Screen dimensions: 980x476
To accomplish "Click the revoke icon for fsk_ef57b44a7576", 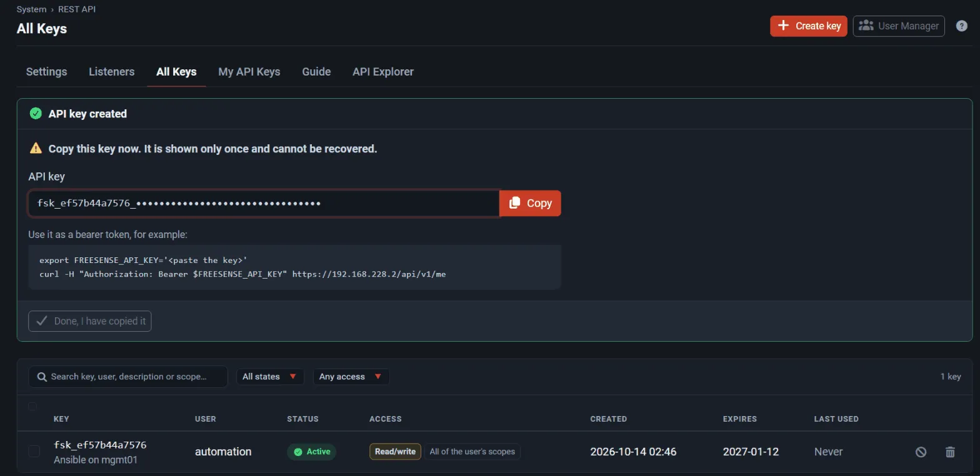I will tap(921, 452).
